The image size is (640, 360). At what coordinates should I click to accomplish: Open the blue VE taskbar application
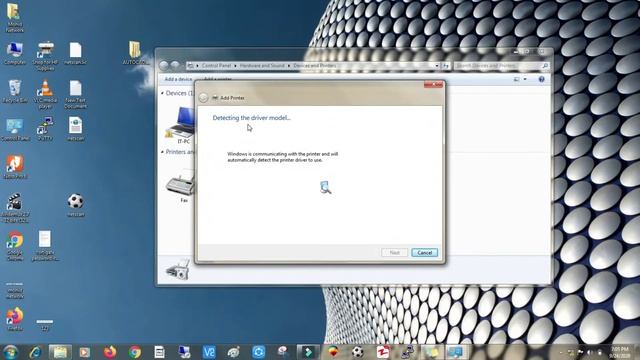(209, 352)
